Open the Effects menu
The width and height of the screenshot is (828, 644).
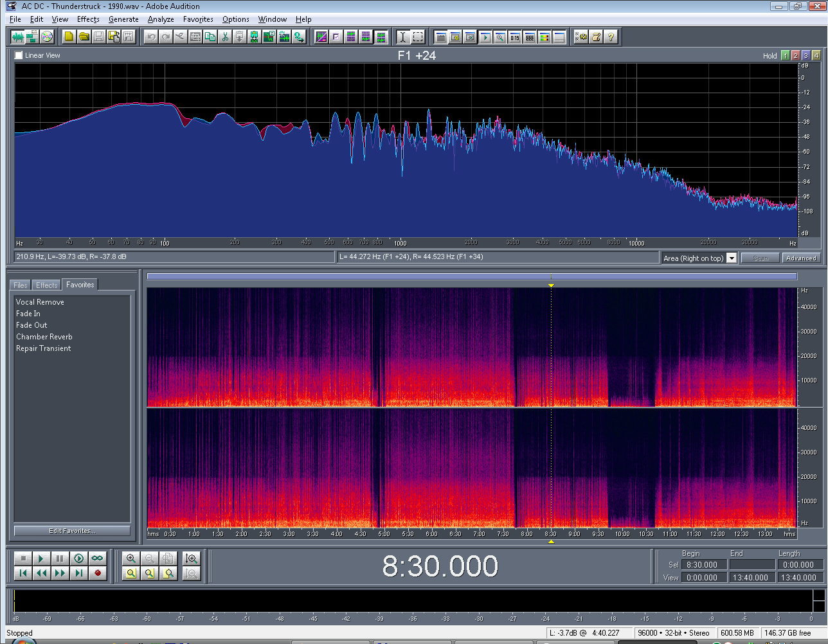pos(88,19)
